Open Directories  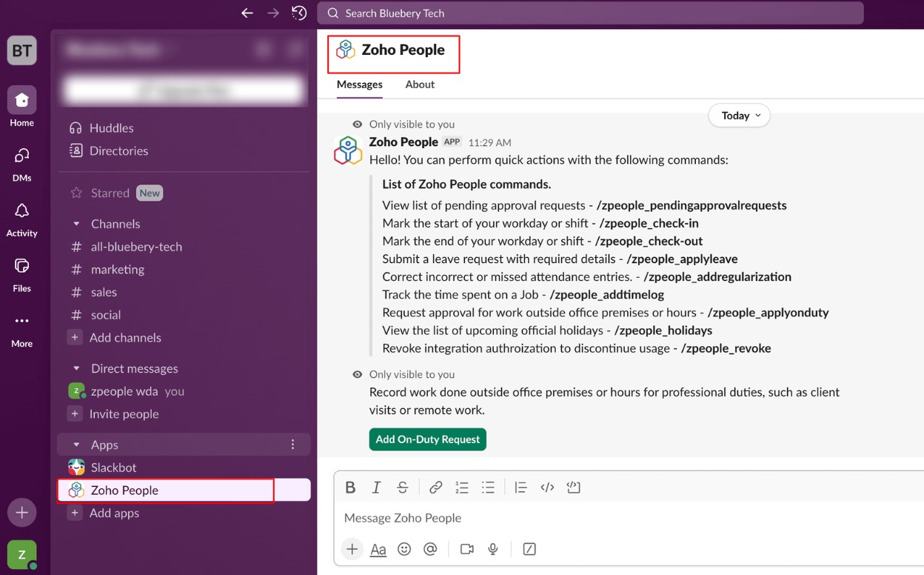coord(108,151)
